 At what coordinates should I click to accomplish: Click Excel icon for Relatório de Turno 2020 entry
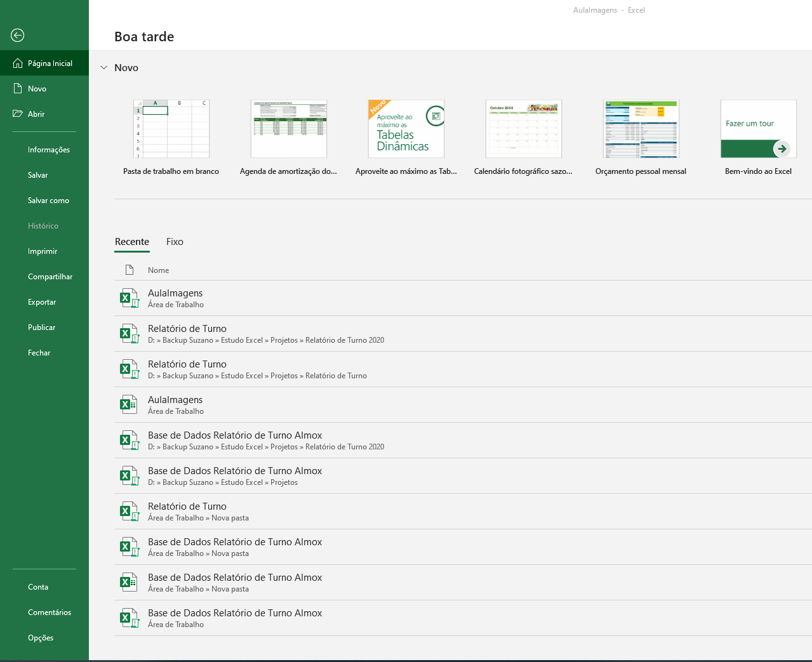(130, 333)
